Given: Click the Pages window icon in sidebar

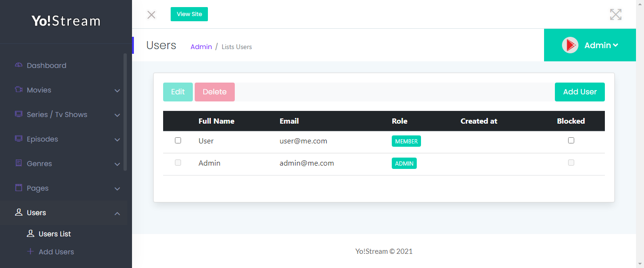Looking at the screenshot, I should (19, 188).
